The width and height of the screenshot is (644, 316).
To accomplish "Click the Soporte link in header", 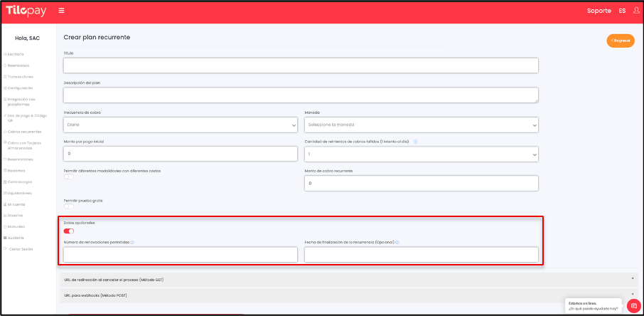I will [x=599, y=11].
